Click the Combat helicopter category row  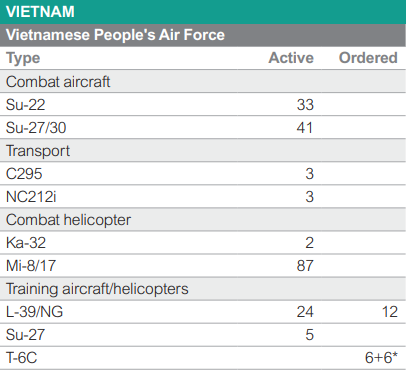pos(203,220)
